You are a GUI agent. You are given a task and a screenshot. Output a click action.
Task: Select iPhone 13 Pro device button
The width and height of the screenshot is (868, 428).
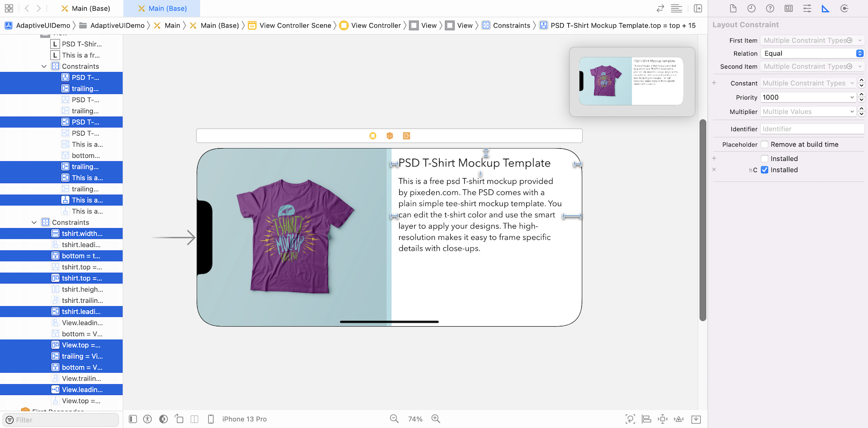click(x=244, y=419)
